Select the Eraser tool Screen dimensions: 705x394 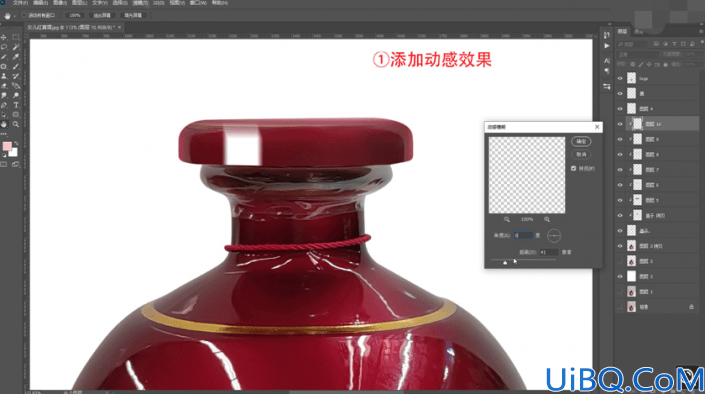pyautogui.click(x=4, y=85)
